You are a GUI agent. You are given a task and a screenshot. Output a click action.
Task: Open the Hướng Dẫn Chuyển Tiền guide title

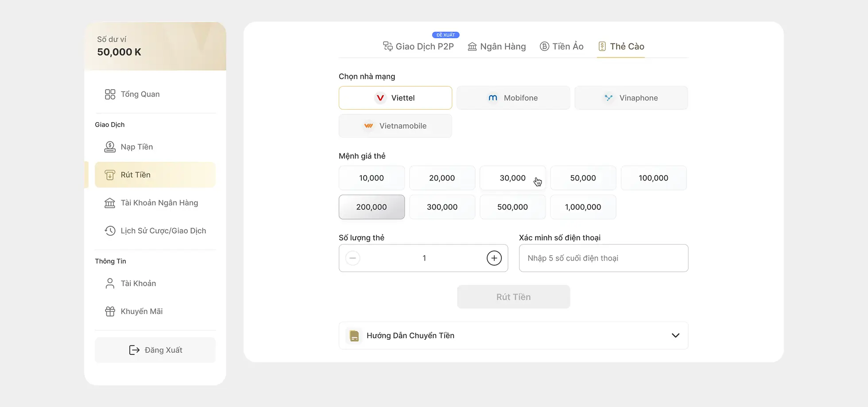(x=411, y=335)
